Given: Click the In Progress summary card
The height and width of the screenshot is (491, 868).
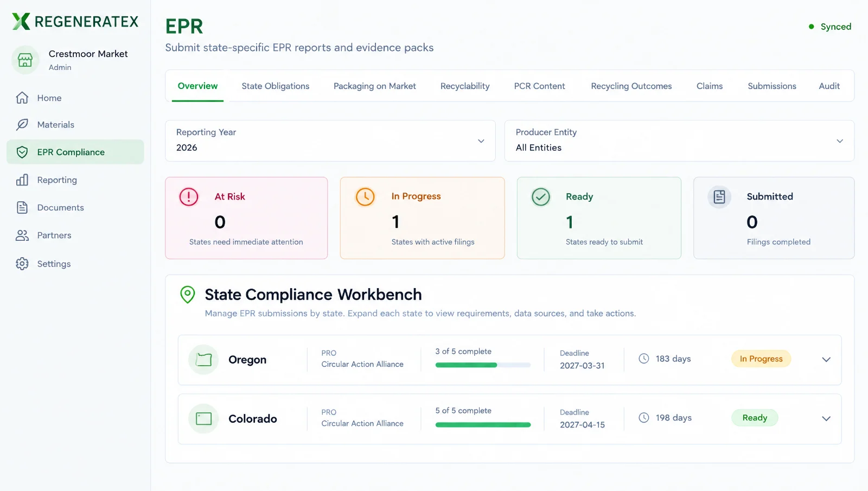Looking at the screenshot, I should pyautogui.click(x=422, y=218).
